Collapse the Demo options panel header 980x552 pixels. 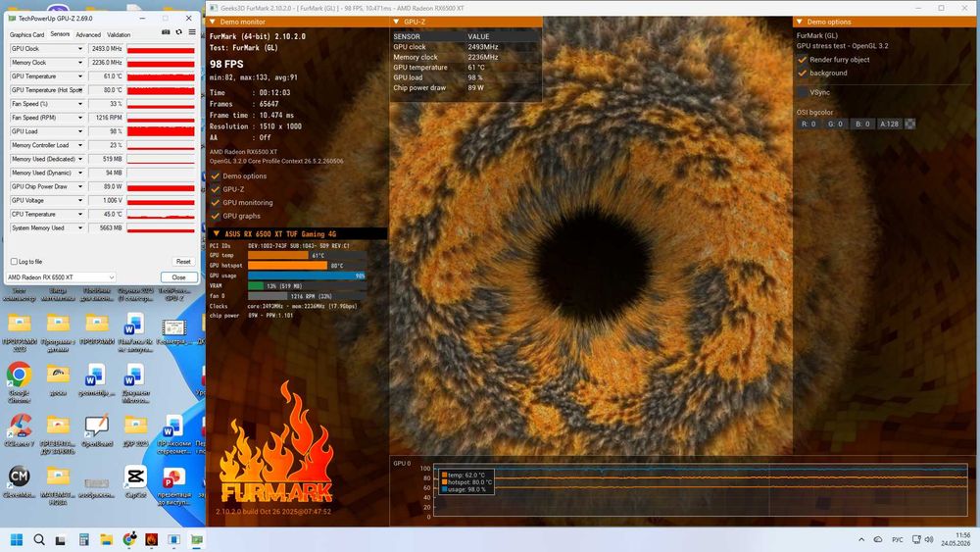(x=800, y=22)
